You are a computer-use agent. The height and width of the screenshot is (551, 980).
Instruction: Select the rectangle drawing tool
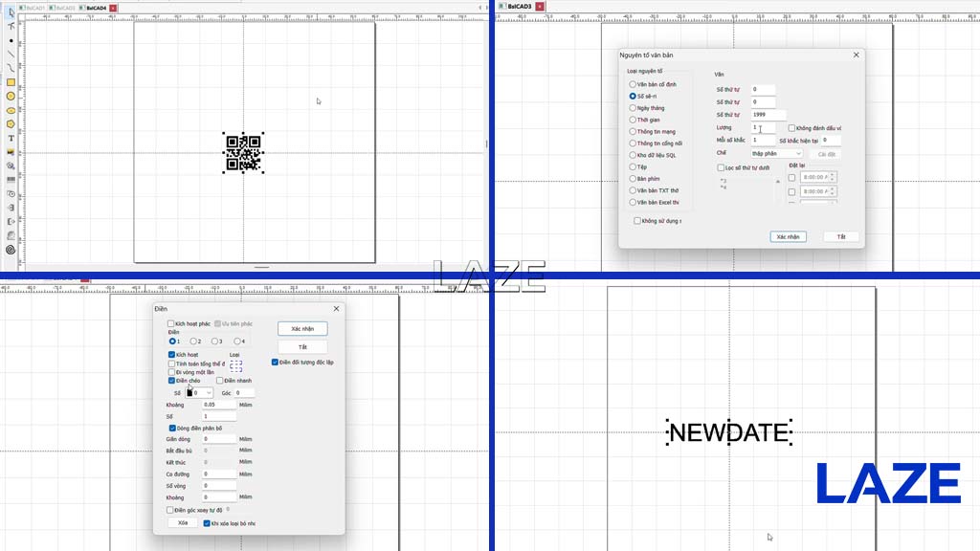click(11, 82)
